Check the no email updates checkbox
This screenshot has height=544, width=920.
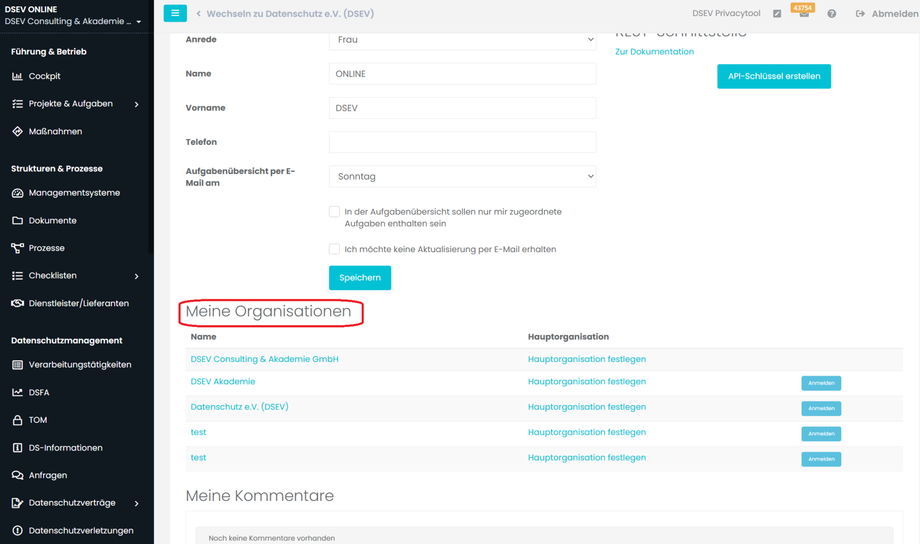coord(335,249)
